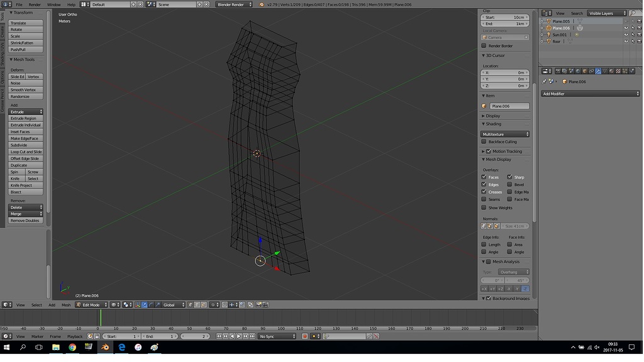The image size is (644, 362).
Task: Click the Subdivide button
Action: click(x=25, y=145)
